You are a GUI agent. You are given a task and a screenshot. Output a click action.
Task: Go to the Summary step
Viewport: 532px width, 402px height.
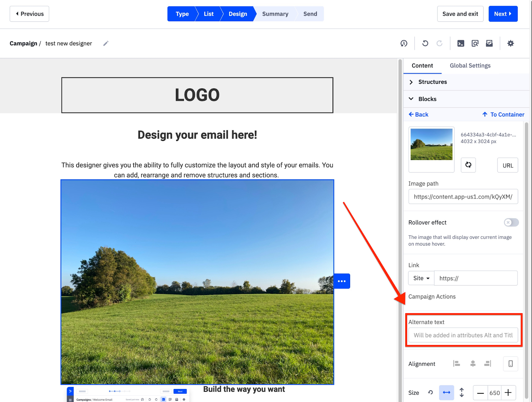coord(275,14)
